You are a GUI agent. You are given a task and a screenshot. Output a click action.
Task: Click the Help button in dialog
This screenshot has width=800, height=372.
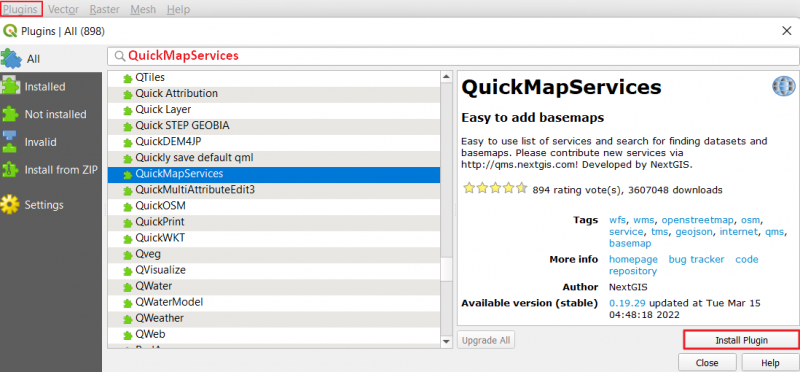[770, 363]
